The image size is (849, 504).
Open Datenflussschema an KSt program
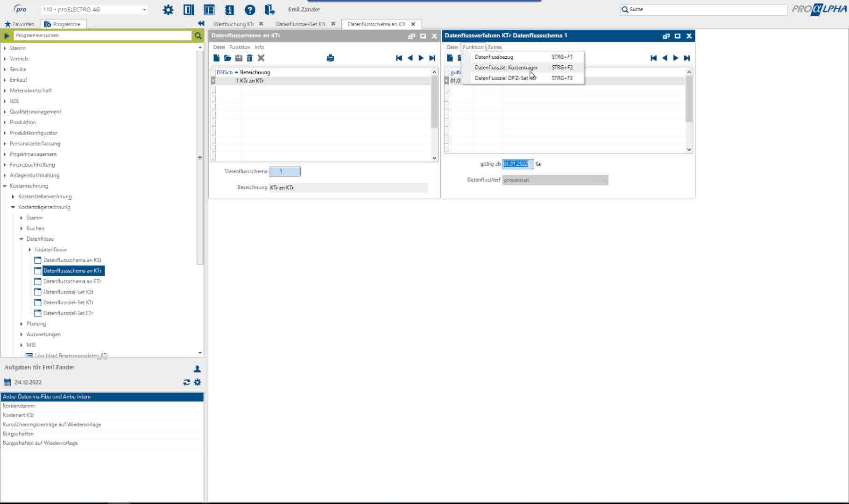(72, 260)
